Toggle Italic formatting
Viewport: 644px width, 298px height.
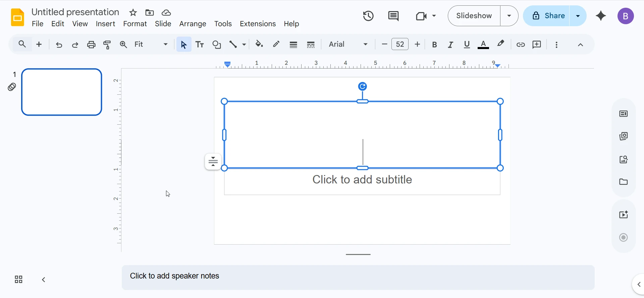(x=450, y=44)
